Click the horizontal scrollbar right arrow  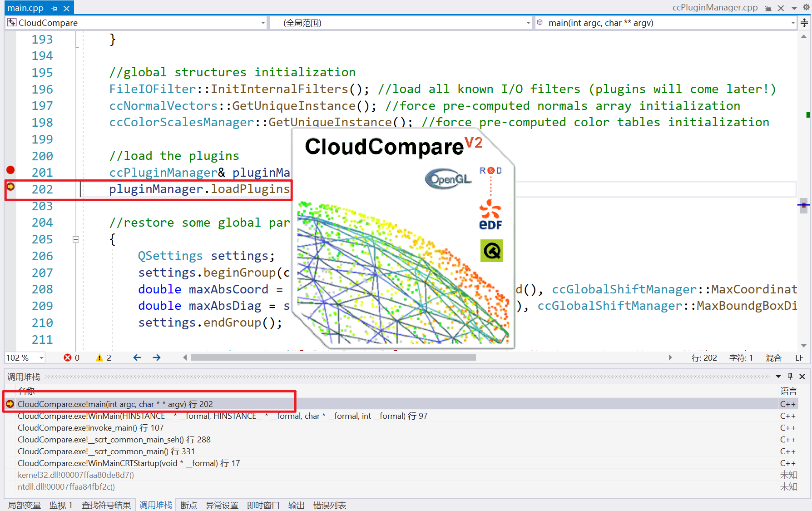670,358
